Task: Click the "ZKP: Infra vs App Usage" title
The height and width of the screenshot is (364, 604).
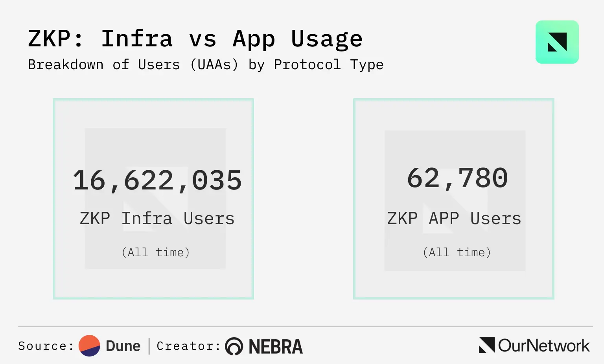Action: pos(195,39)
